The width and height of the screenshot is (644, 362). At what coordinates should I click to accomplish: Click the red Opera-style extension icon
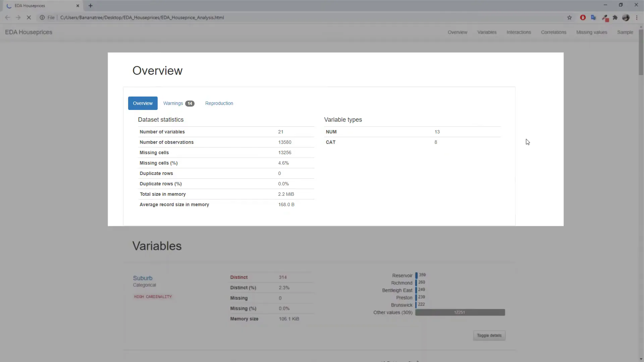click(583, 18)
